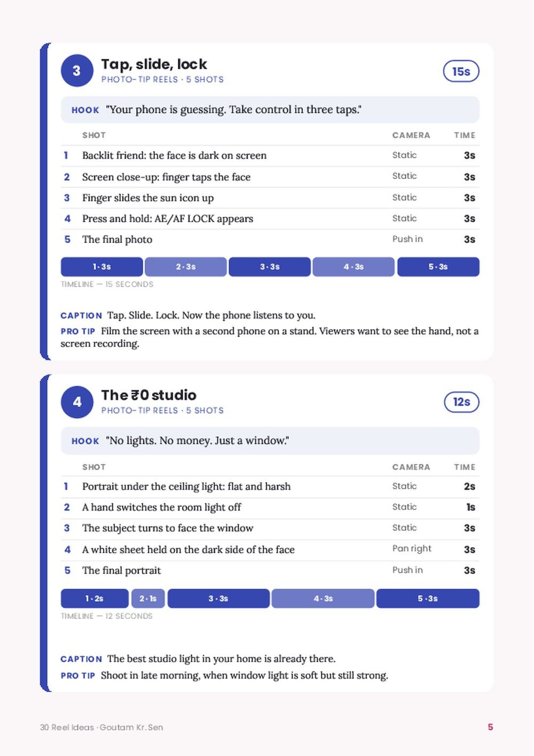
Task: Select timeline segment 1·3s in Tap, slide, lock
Action: (101, 267)
